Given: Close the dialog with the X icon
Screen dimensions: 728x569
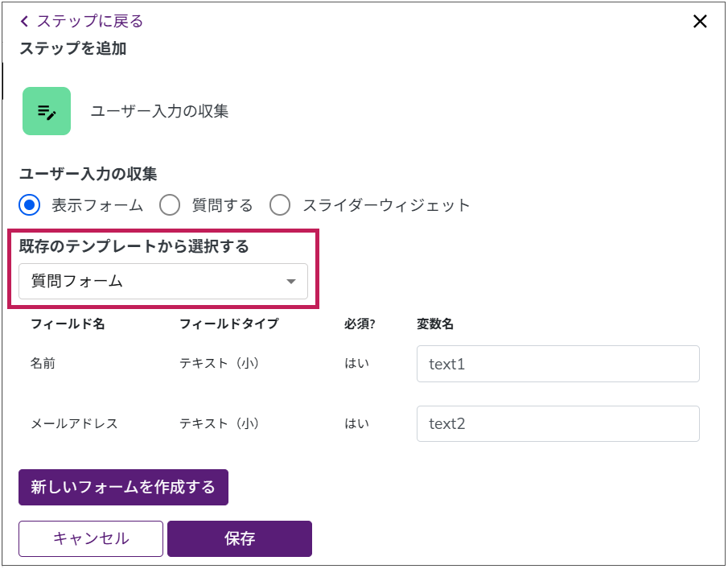Looking at the screenshot, I should pyautogui.click(x=700, y=22).
